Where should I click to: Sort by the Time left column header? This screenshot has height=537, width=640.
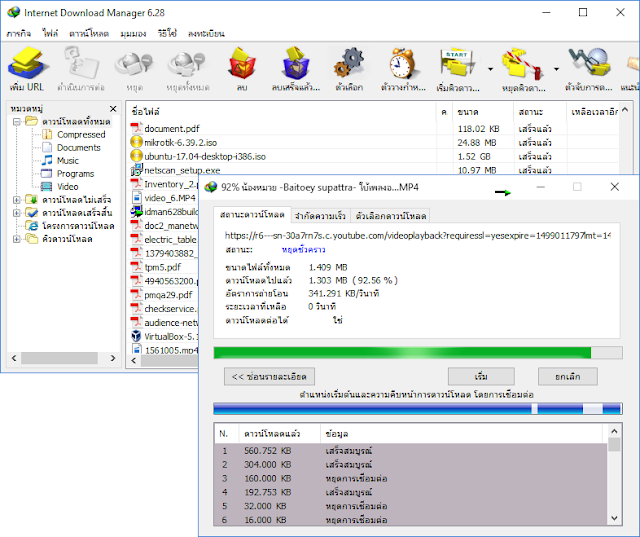tap(593, 111)
